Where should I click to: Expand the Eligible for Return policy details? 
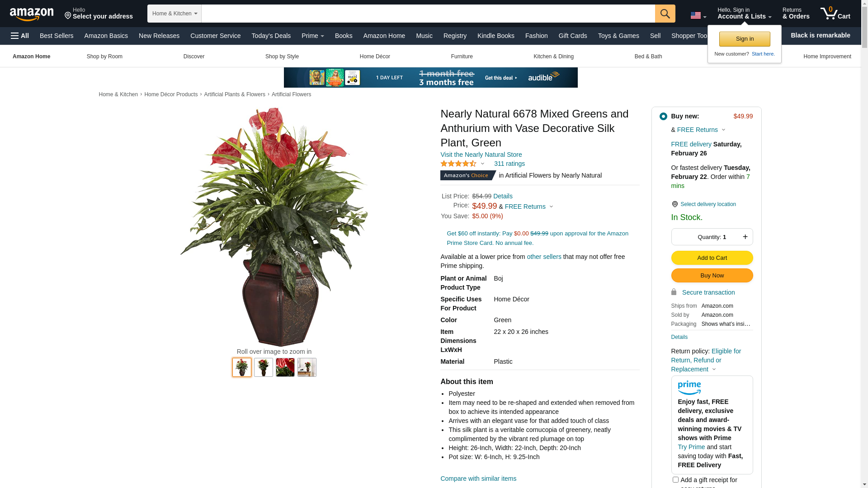[714, 369]
